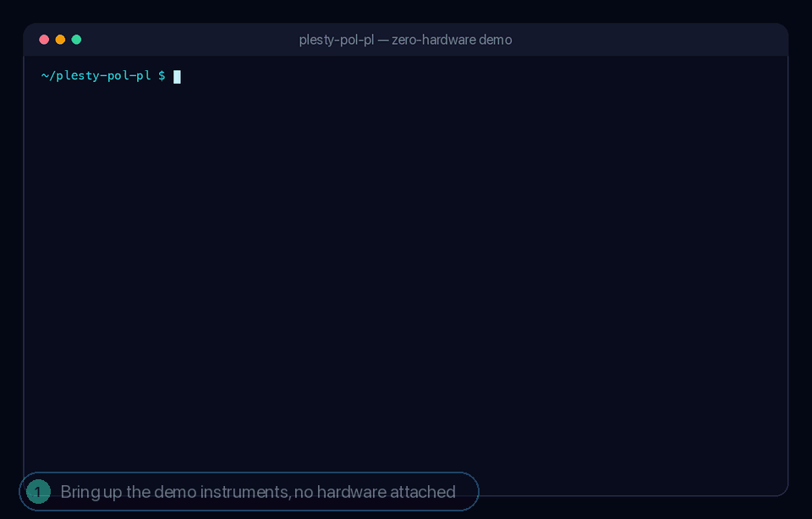Click the blinking block cursor in terminal
The height and width of the screenshot is (519, 812).
pos(177,77)
